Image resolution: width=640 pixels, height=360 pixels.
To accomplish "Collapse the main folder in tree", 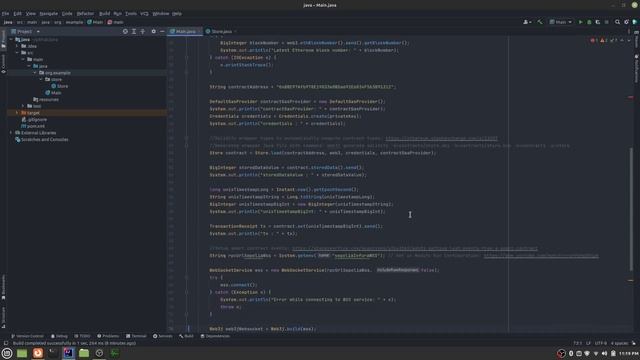I will [x=23, y=59].
